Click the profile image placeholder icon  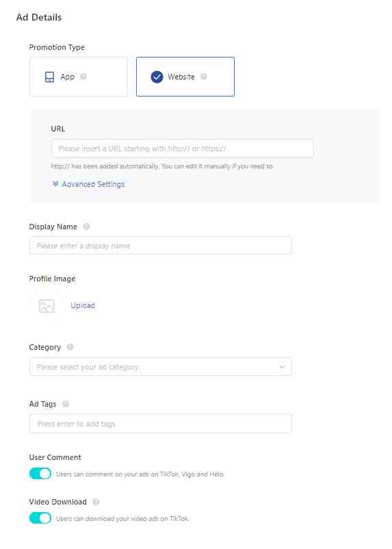47,306
